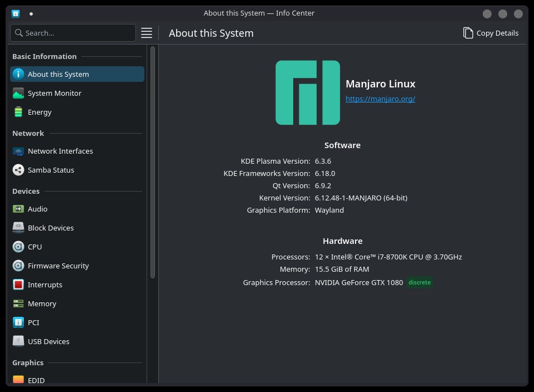534x392 pixels.
Task: Click the Firmware Security icon
Action: tap(18, 266)
